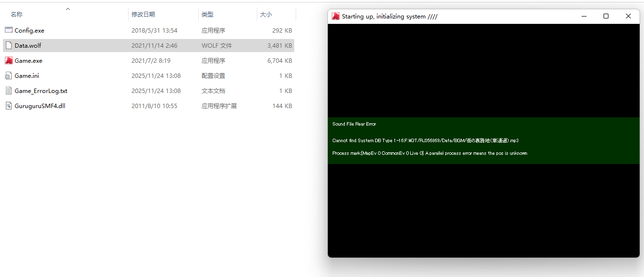Image resolution: width=644 pixels, height=277 pixels.
Task: Click the Sound File Rear Error message
Action: 354,124
